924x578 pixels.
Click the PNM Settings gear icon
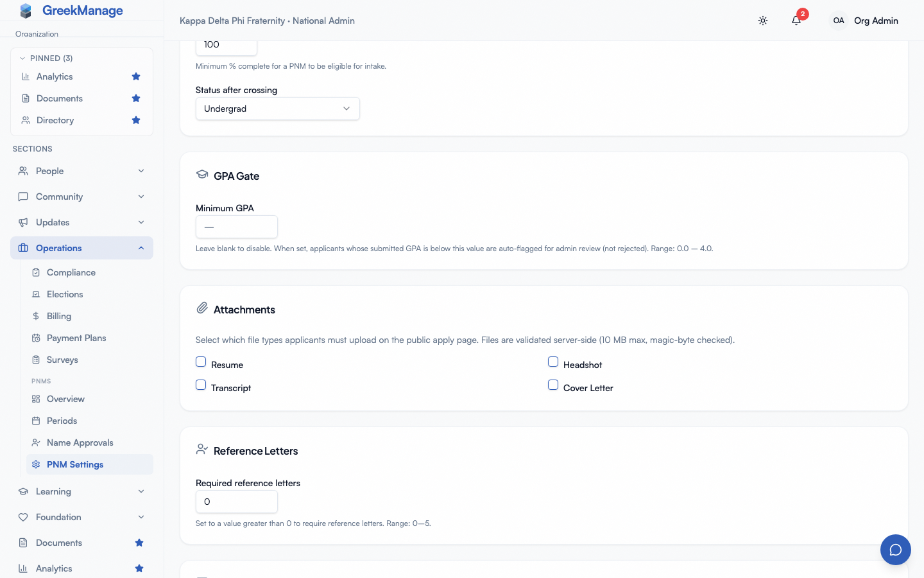[x=36, y=464]
